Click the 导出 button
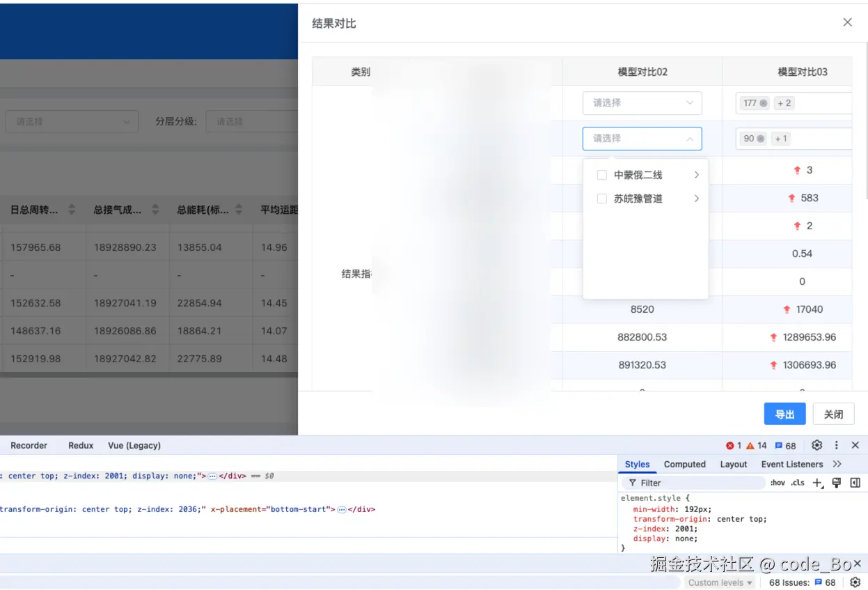The width and height of the screenshot is (868, 590). [x=784, y=414]
